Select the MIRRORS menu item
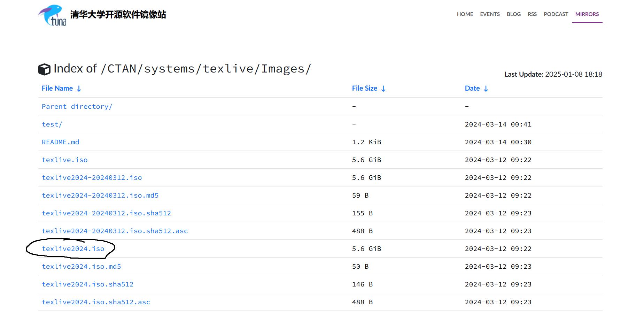 [587, 14]
